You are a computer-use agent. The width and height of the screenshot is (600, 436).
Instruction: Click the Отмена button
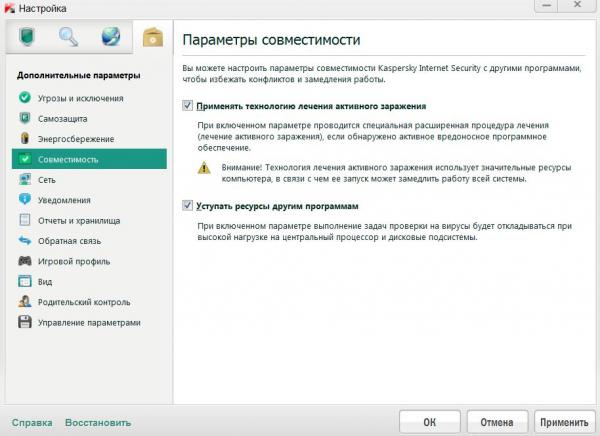coord(497,422)
